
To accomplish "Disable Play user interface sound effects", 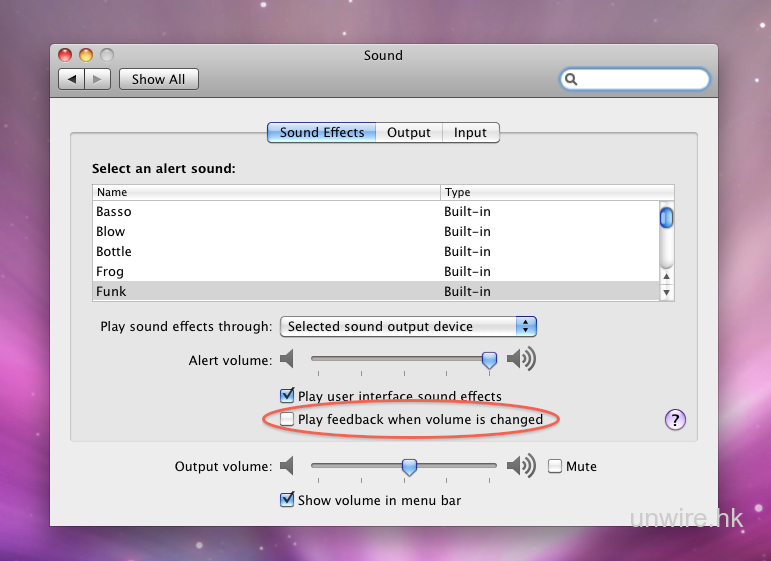I will tap(288, 396).
